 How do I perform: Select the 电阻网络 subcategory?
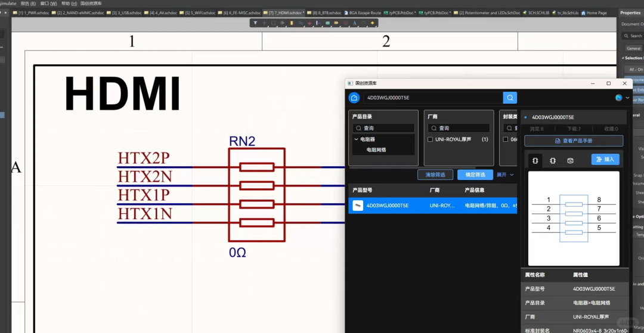376,150
